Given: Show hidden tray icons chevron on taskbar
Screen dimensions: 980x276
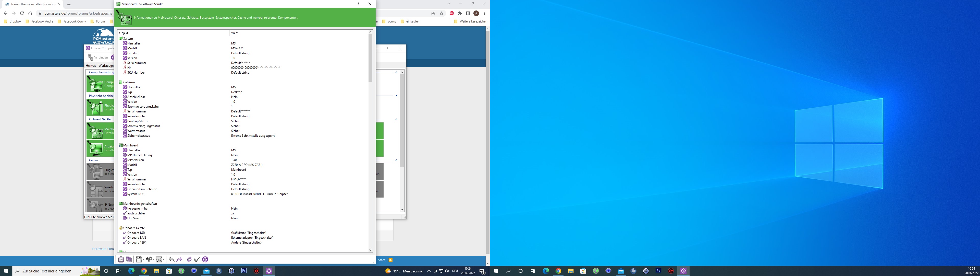Looking at the screenshot, I should (429, 271).
